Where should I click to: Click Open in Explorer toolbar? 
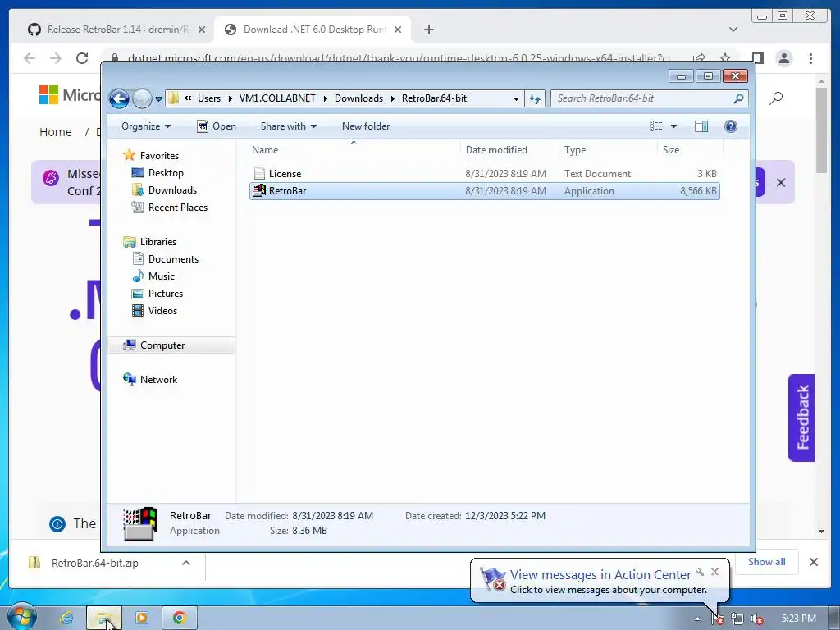217,126
